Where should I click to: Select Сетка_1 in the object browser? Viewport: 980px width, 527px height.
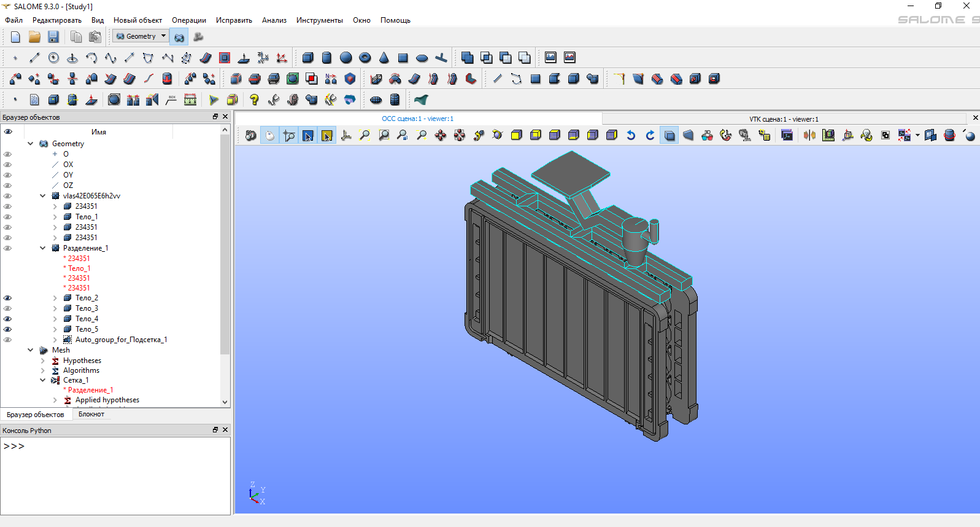(x=75, y=380)
